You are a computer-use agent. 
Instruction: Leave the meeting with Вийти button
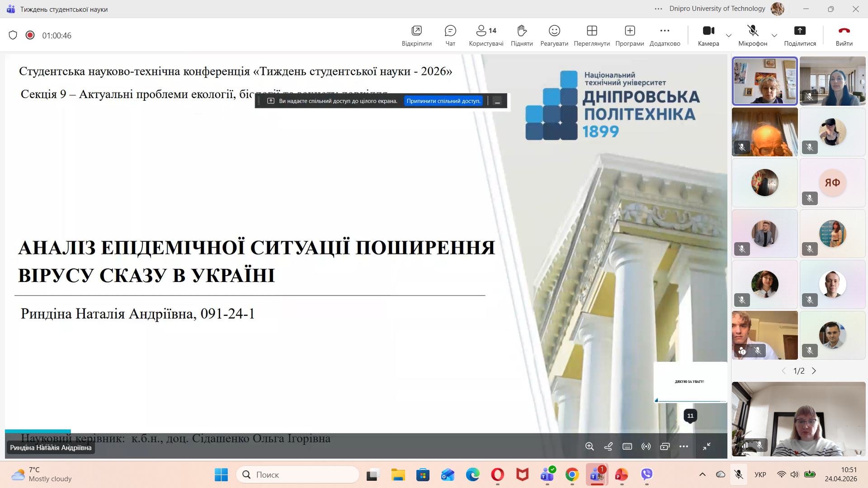(844, 35)
